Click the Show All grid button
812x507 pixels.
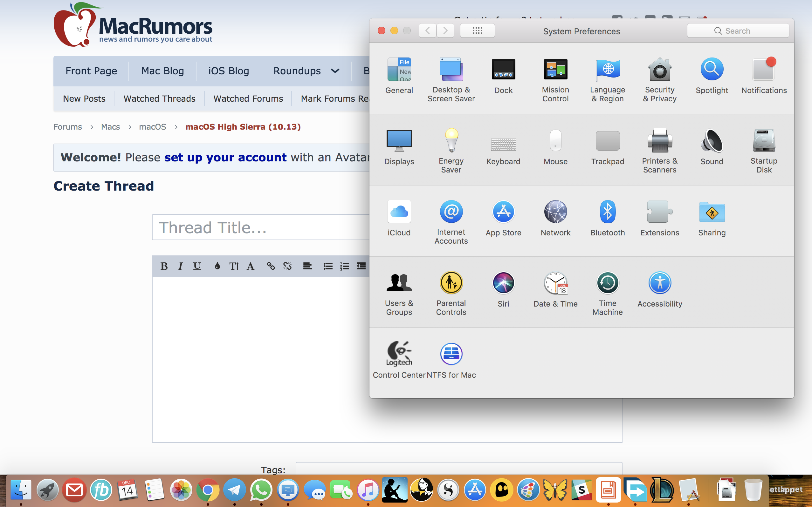tap(477, 31)
